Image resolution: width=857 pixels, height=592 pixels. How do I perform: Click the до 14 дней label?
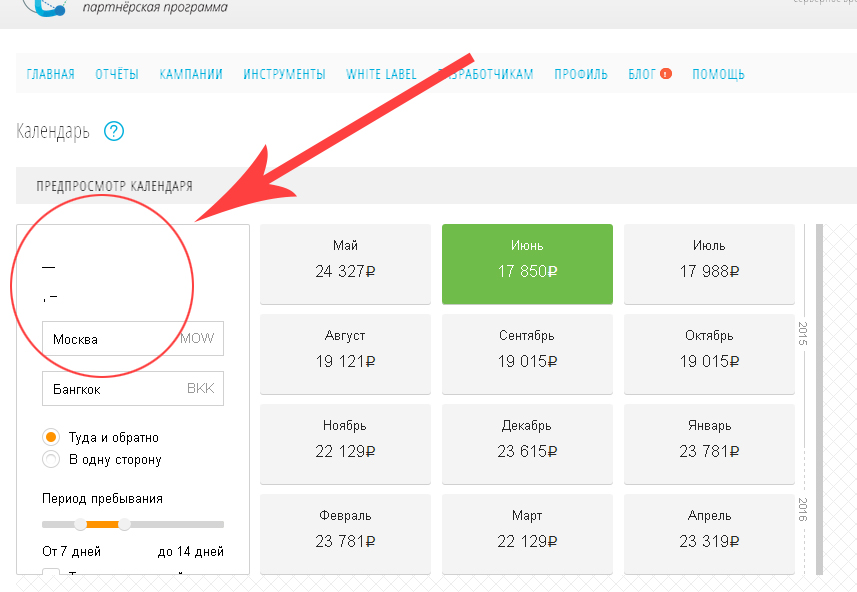coord(191,551)
